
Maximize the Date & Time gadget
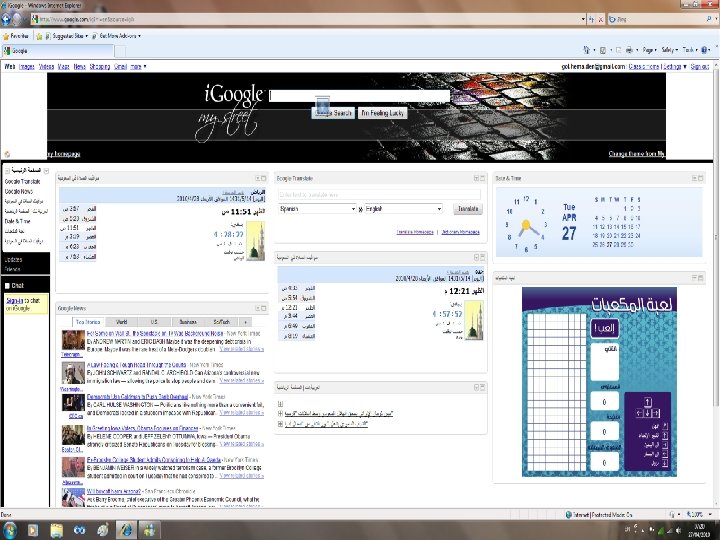point(701,178)
